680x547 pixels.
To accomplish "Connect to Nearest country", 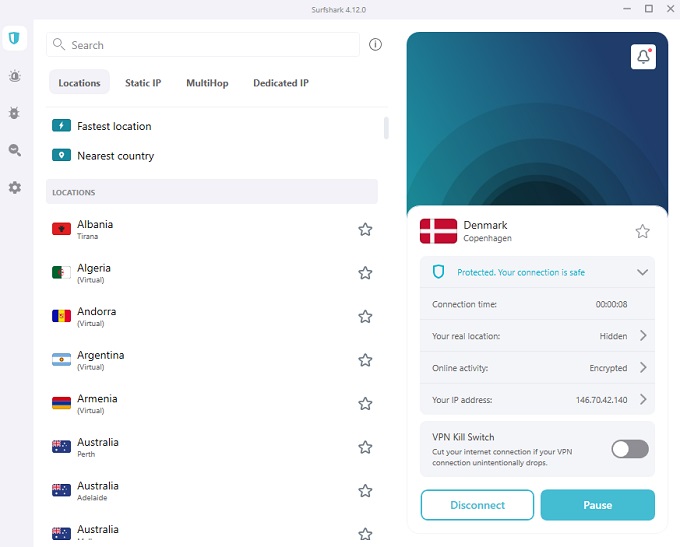I will (x=212, y=155).
